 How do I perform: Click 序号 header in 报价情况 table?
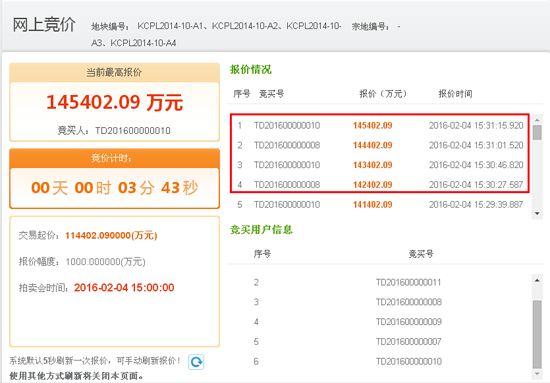click(x=242, y=94)
